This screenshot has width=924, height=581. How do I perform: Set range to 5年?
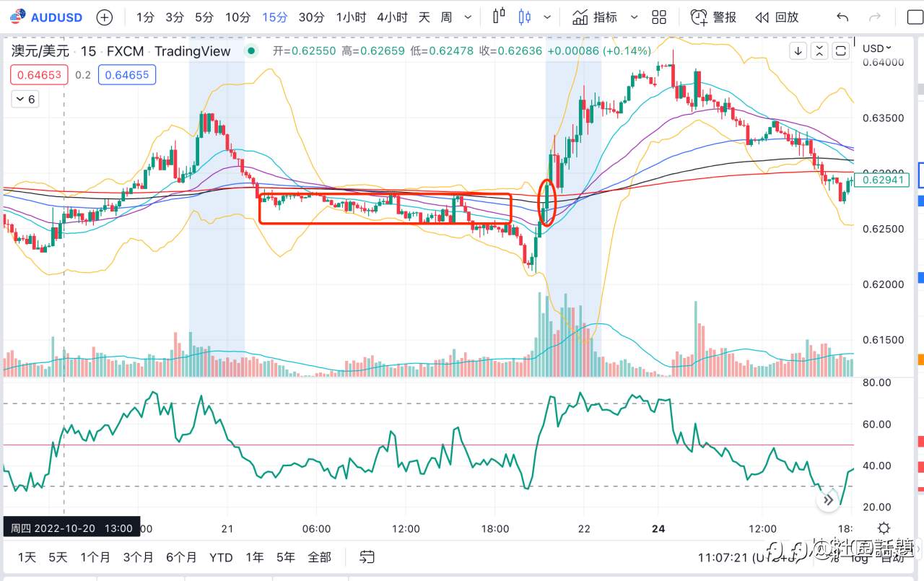[x=286, y=557]
